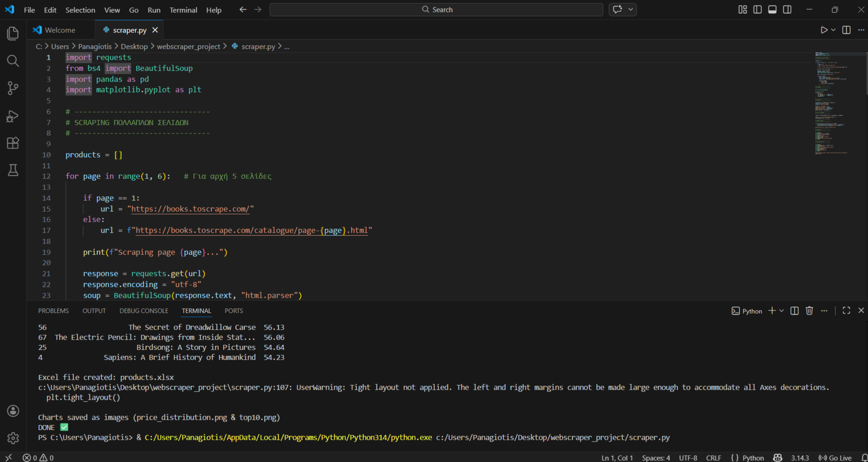
Task: Expand the Run Python File dropdown arrow
Action: [833, 30]
